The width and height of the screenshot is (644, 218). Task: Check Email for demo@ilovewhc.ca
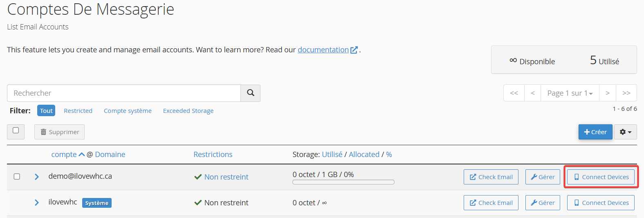tap(491, 177)
